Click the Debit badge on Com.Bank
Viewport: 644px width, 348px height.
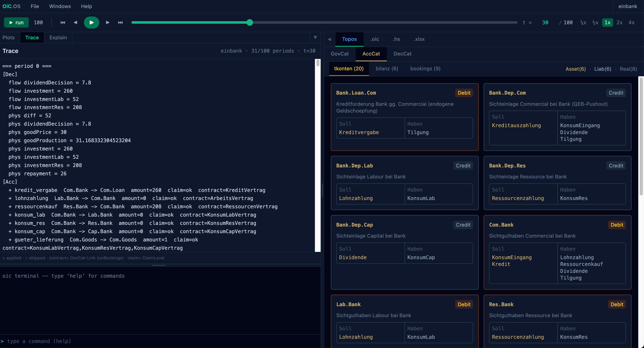tap(617, 225)
